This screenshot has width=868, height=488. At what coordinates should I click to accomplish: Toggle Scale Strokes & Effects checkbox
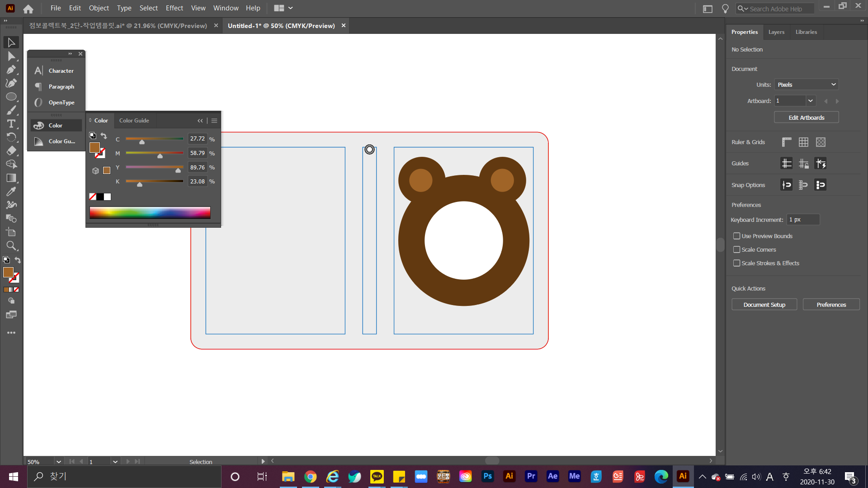[x=737, y=263]
